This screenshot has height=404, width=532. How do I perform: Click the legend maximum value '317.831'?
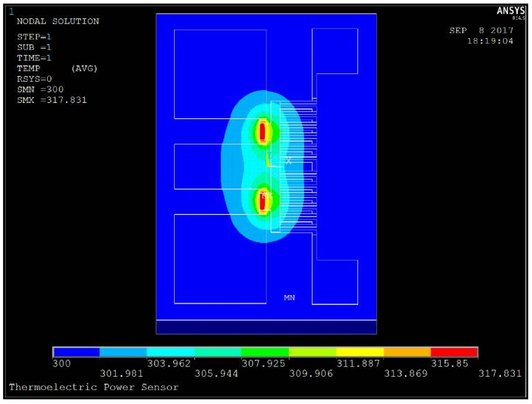(500, 373)
